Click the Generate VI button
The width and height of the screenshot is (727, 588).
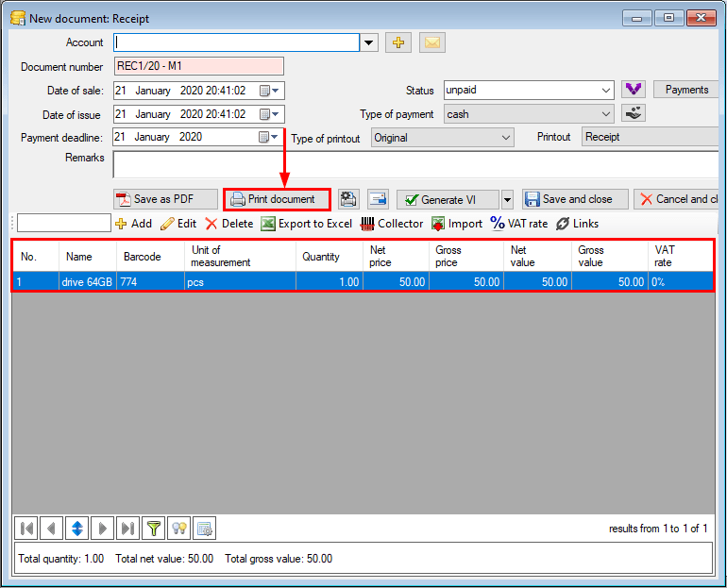click(448, 200)
